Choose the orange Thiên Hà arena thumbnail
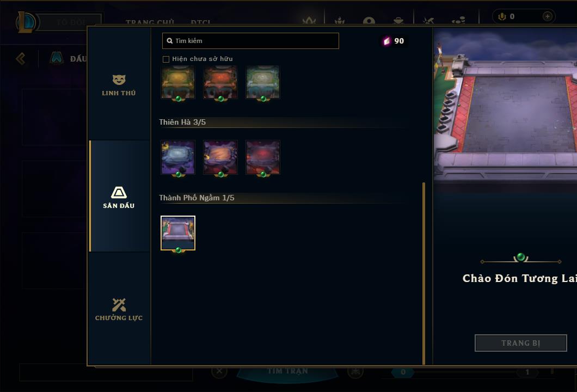The image size is (577, 392). point(220,157)
